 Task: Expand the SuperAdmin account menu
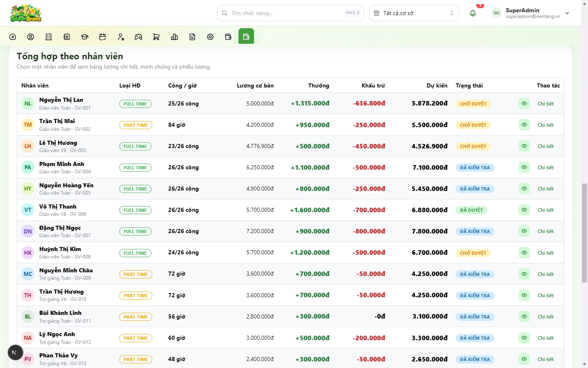[531, 13]
